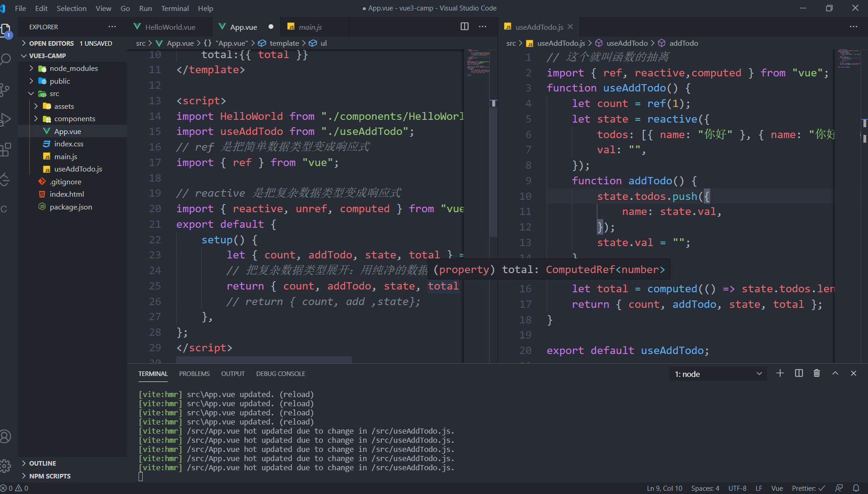Open the Extensions view
Screen dimensions: 868x494
click(x=5, y=150)
